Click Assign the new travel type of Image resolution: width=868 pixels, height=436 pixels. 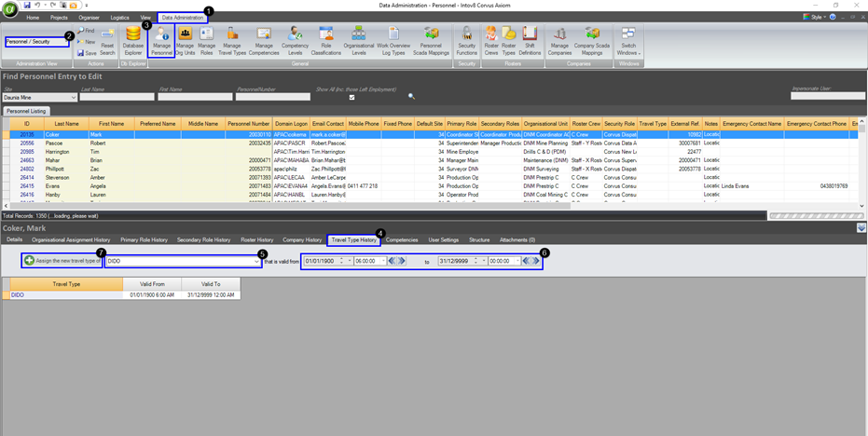click(62, 261)
